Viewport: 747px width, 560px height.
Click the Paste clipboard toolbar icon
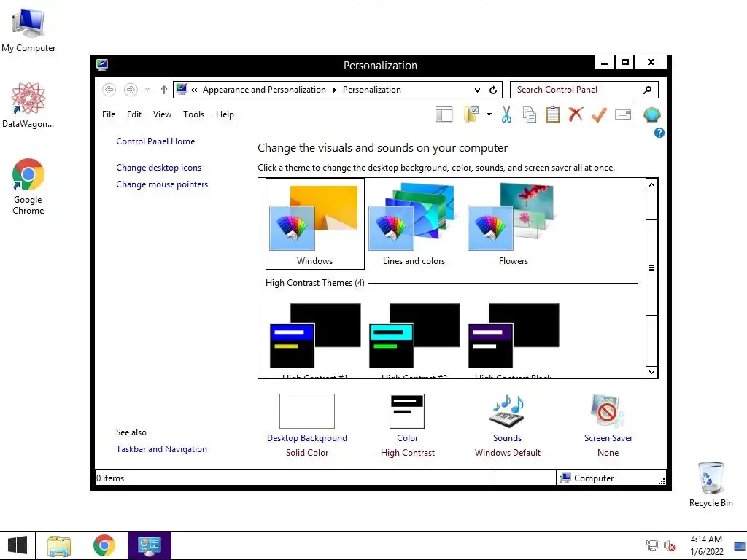553,114
